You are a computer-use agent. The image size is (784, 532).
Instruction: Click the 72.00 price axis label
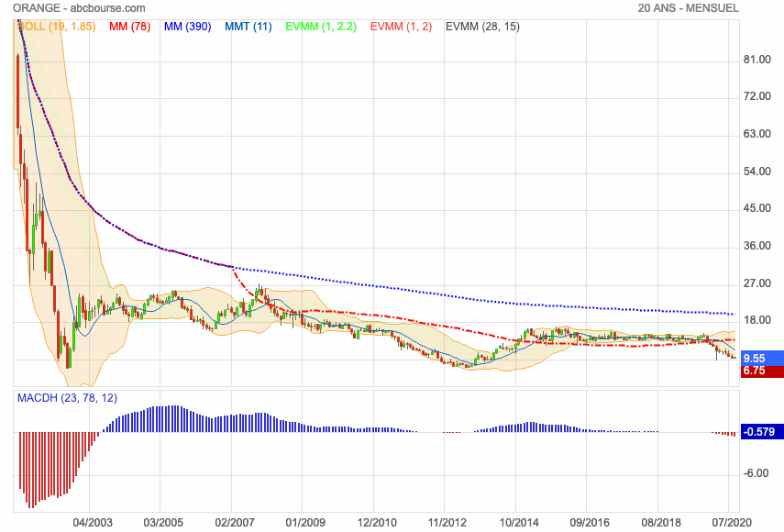point(757,96)
